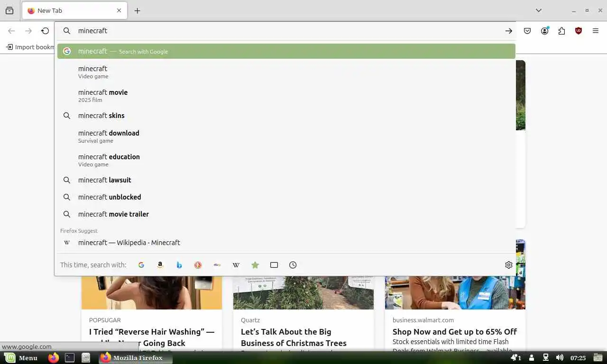The width and height of the screenshot is (607, 364).
Task: Search open tabs via the tabs icon
Action: [x=274, y=265]
